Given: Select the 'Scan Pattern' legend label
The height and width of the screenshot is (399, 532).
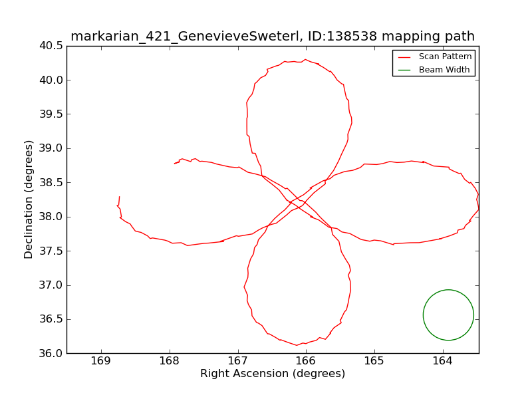Looking at the screenshot, I should 445,57.
